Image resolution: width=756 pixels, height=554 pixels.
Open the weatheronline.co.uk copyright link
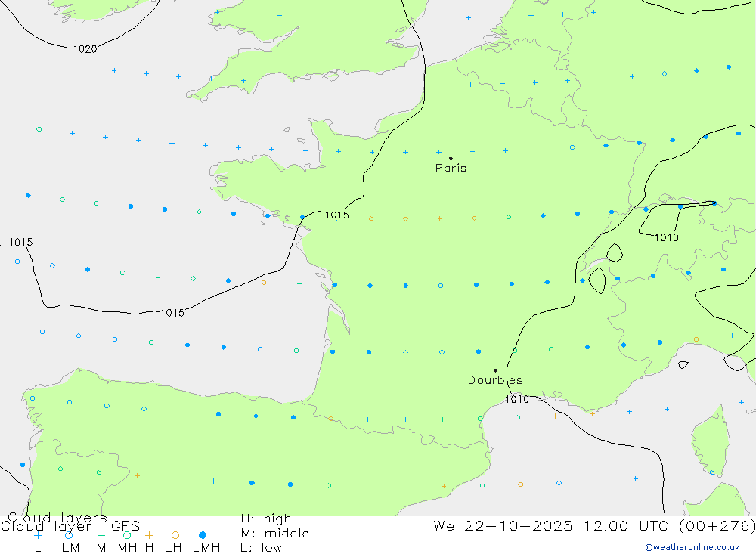[x=692, y=547]
